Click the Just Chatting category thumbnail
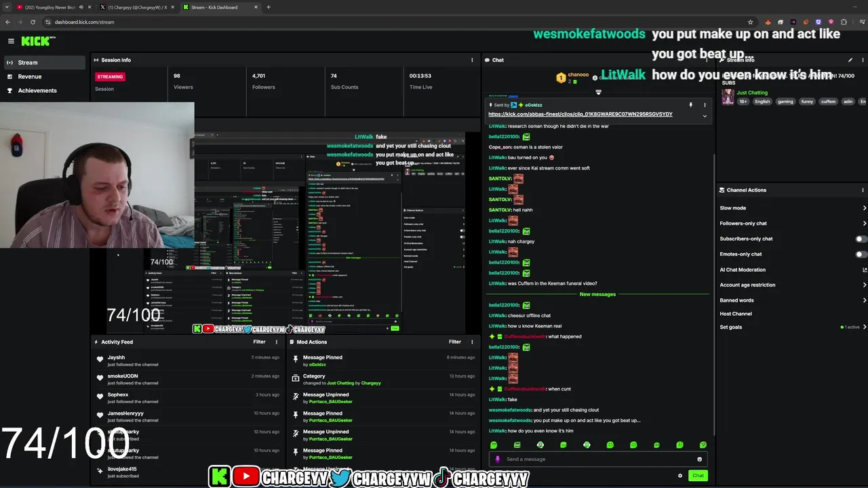Viewport: 868px width, 488px height. tap(727, 96)
